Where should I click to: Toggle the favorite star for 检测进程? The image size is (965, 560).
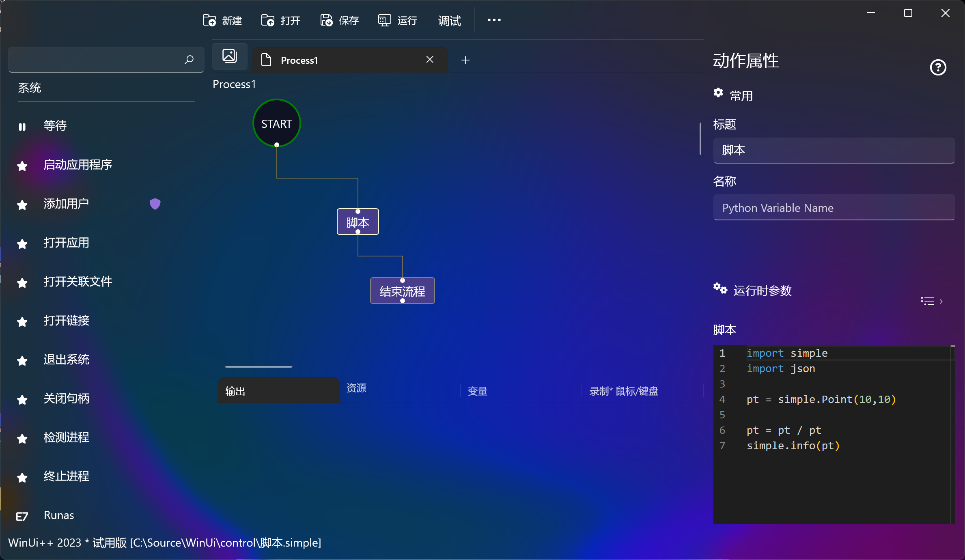coord(22,439)
